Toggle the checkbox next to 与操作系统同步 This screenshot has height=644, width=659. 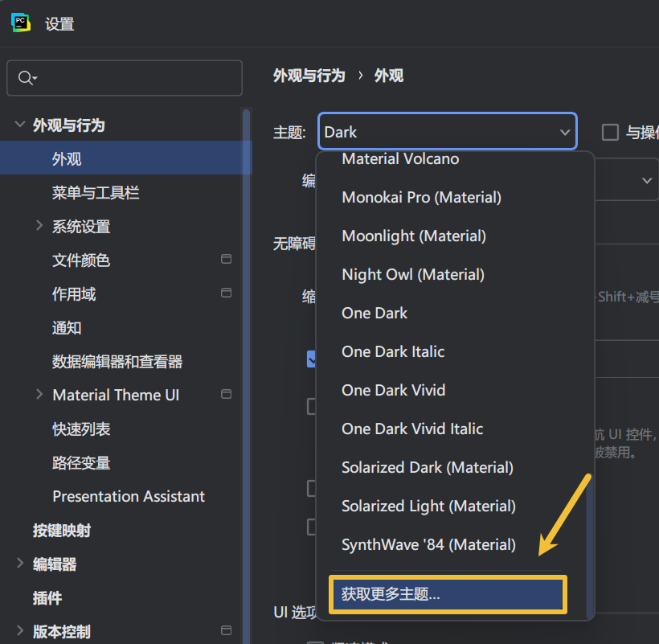pos(611,133)
